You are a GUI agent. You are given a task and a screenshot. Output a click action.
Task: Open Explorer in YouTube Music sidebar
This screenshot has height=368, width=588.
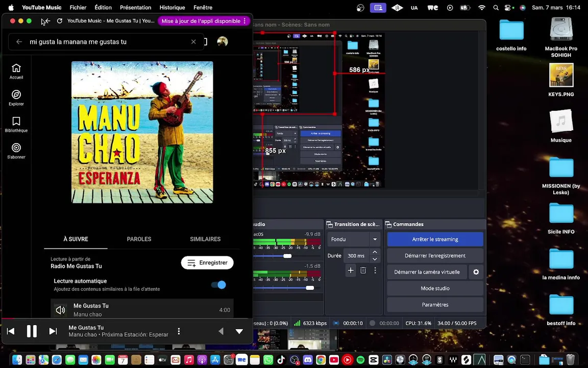click(x=16, y=98)
